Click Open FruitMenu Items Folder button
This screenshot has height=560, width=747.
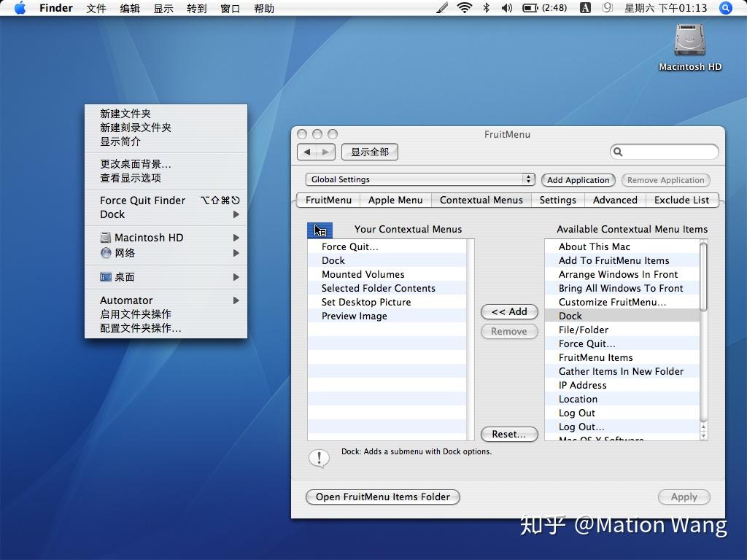coord(382,497)
